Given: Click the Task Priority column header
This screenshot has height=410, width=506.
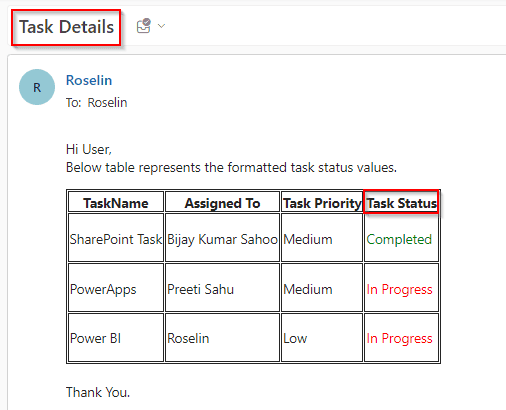Looking at the screenshot, I should pyautogui.click(x=322, y=203).
